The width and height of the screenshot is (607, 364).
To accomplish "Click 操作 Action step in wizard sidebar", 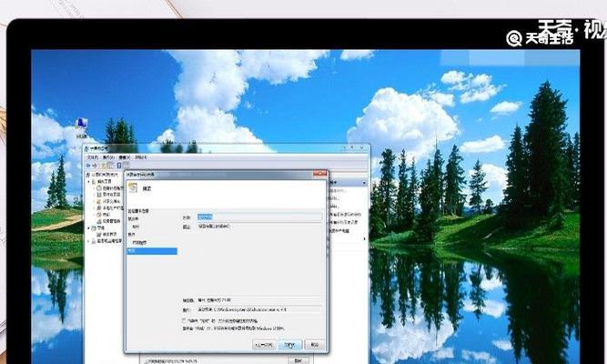I will click(132, 235).
